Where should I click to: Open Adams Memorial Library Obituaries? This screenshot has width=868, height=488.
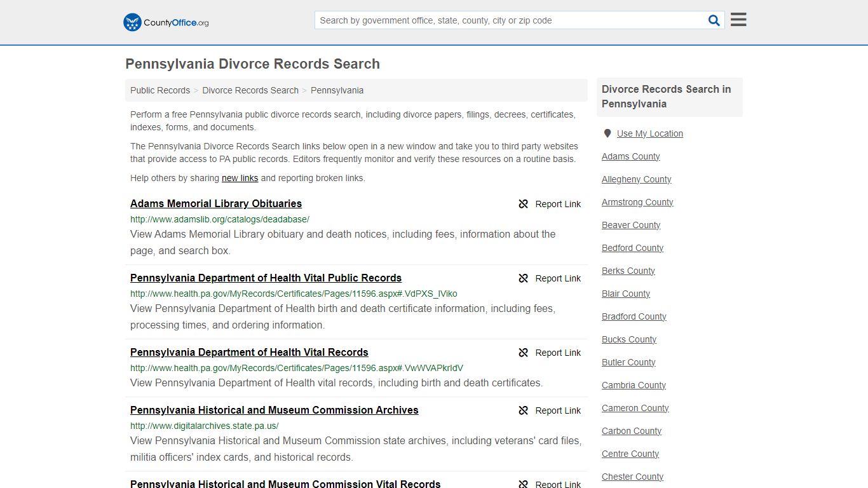point(216,203)
